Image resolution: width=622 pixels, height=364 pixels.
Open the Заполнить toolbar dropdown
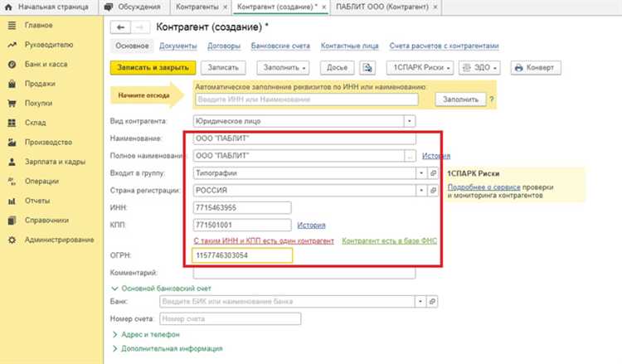coord(284,68)
